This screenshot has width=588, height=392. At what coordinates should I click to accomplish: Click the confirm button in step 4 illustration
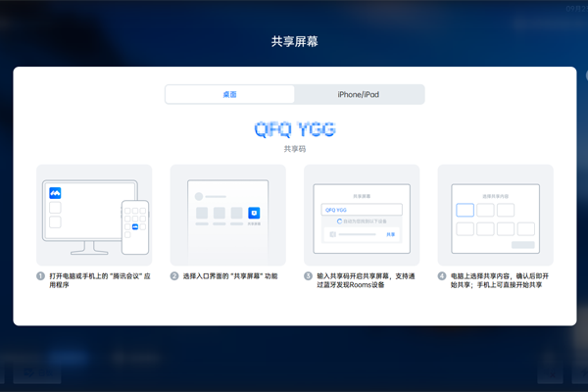523,245
